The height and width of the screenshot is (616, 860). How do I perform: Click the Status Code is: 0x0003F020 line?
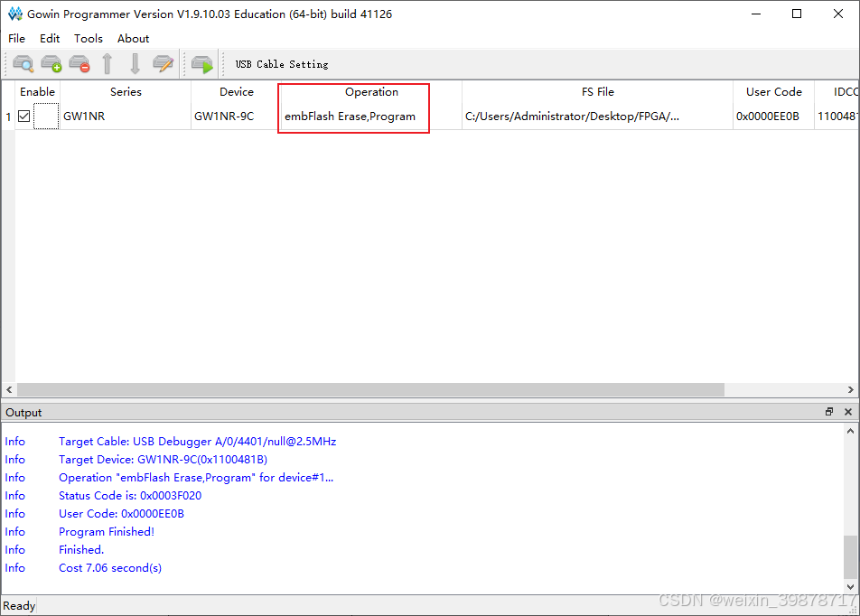click(x=130, y=496)
